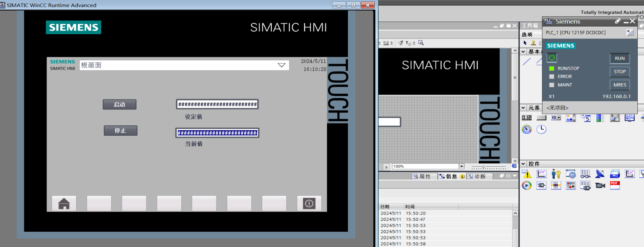This screenshot has height=247, width=644.
Task: Switch to the 诊断 tab
Action: point(477,176)
